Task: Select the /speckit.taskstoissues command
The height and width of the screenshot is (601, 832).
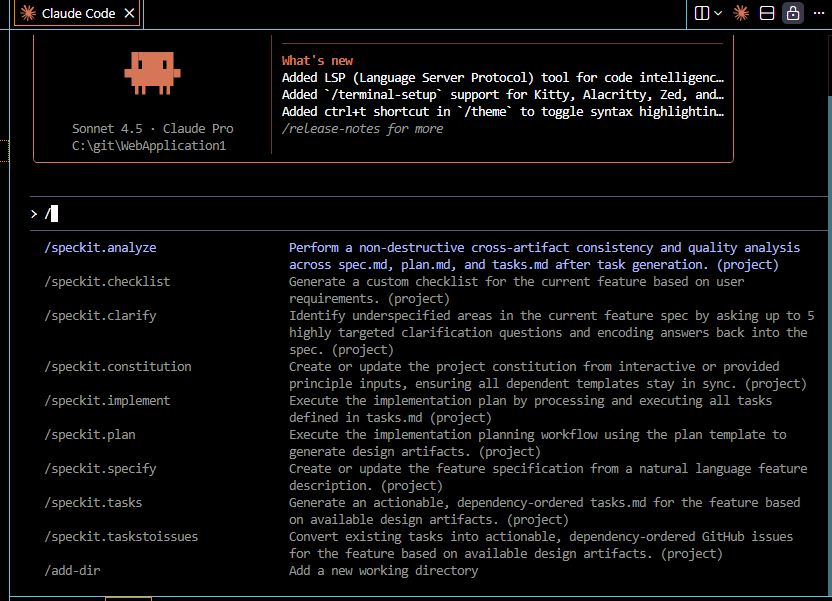Action: tap(121, 536)
